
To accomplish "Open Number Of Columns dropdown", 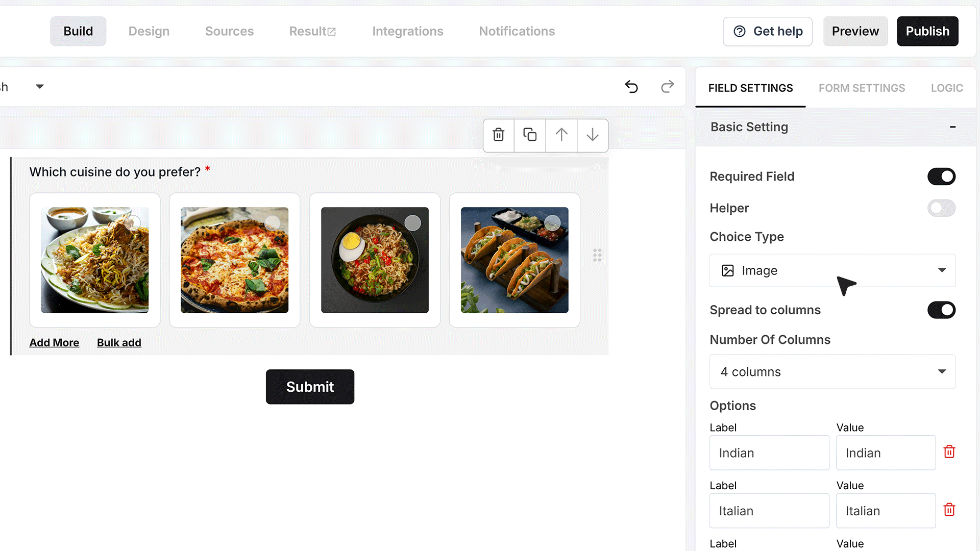I will coord(832,372).
